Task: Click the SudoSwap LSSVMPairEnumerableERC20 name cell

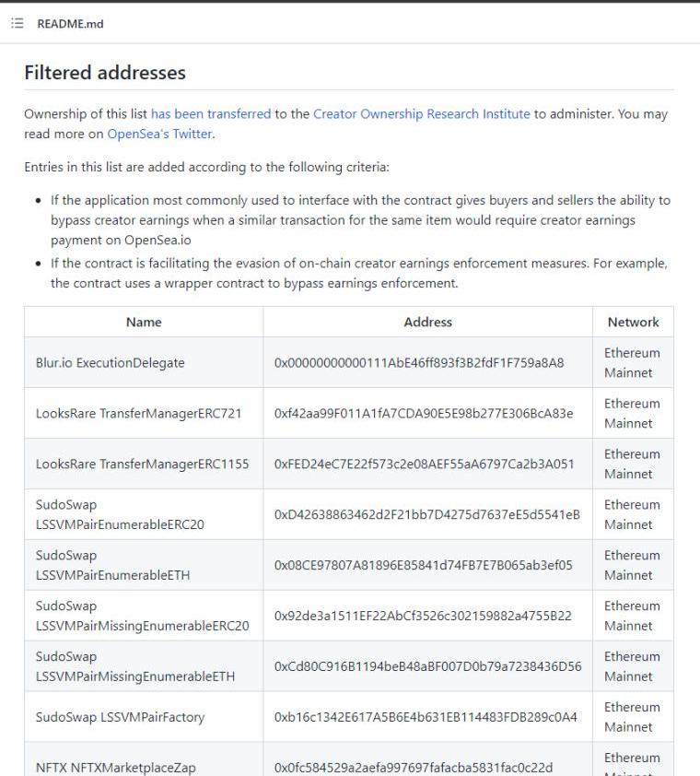Action: (120, 515)
